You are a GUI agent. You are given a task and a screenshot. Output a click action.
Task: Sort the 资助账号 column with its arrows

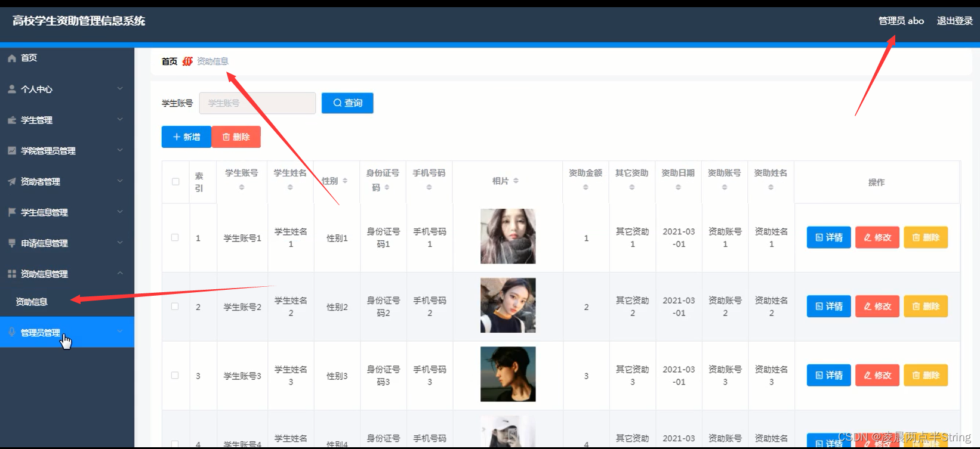click(x=725, y=187)
